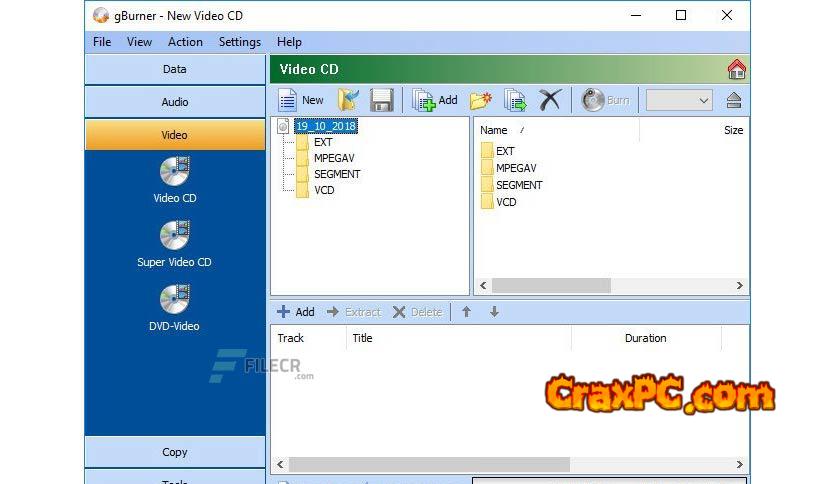Screen dimensions: 836x484
Task: Click the New compilation toolbar button
Action: (x=301, y=100)
